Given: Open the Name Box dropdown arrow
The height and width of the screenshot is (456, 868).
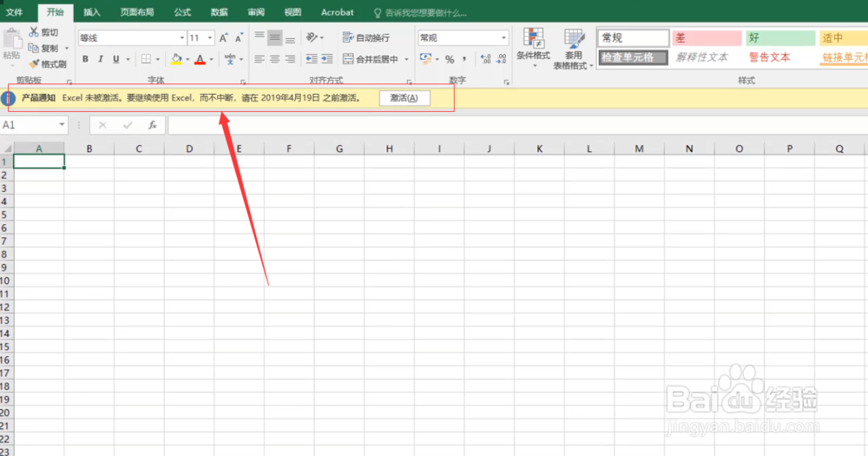Looking at the screenshot, I should click(62, 125).
